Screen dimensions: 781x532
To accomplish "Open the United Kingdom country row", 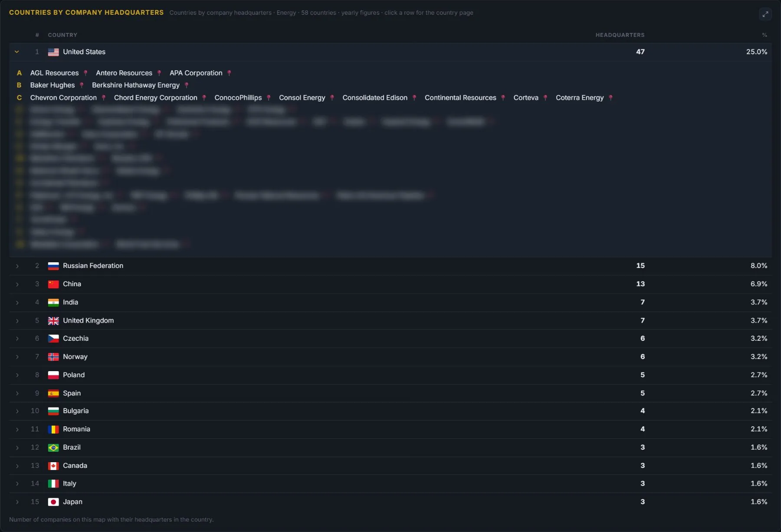I will [390, 320].
